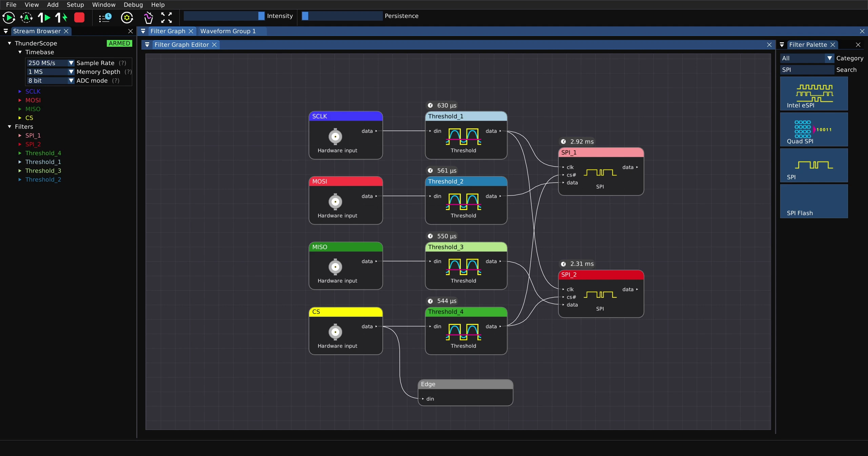868x456 pixels.
Task: Click the Threshold_1 node waveform icon
Action: point(463,137)
